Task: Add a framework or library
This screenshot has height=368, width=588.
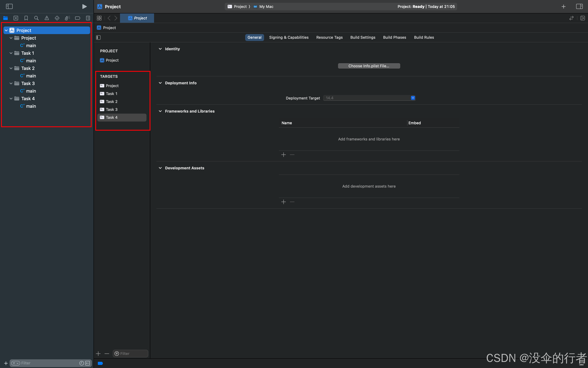Action: [x=283, y=155]
